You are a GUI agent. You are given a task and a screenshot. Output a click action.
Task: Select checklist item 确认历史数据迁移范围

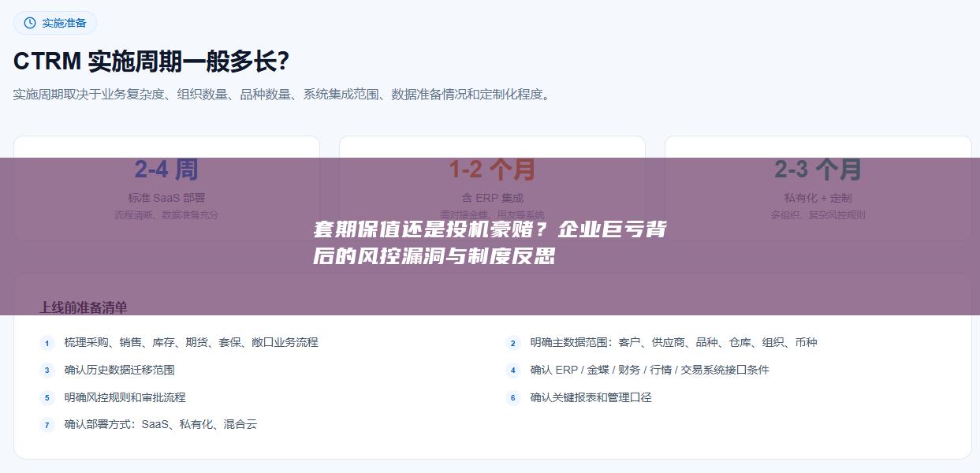tap(119, 370)
